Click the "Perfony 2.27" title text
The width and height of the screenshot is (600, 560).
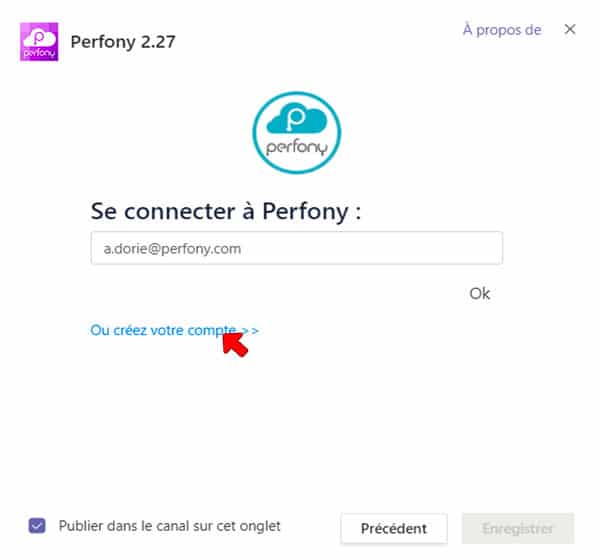click(x=123, y=42)
